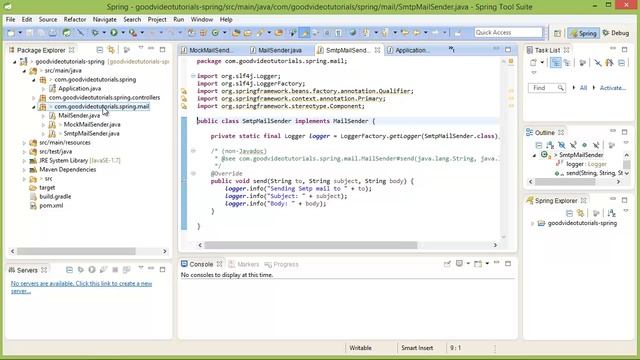
Task: Maximize the Console view
Action: pyautogui.click(x=508, y=264)
